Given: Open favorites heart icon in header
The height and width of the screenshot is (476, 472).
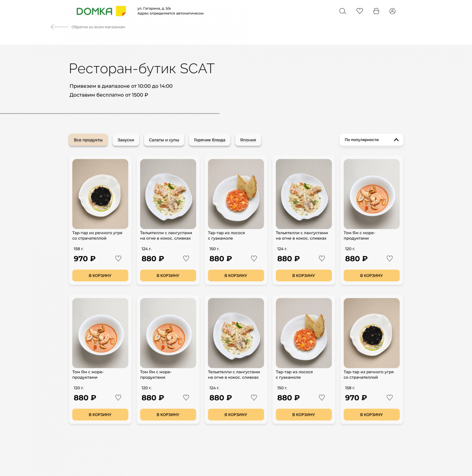Looking at the screenshot, I should (x=360, y=11).
